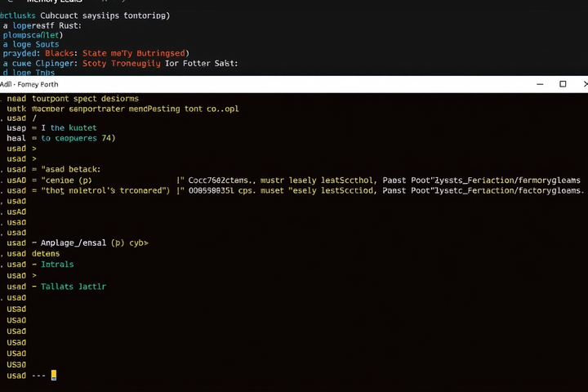
Task: Click 'plompsca(let)' in the background window
Action: (33, 35)
